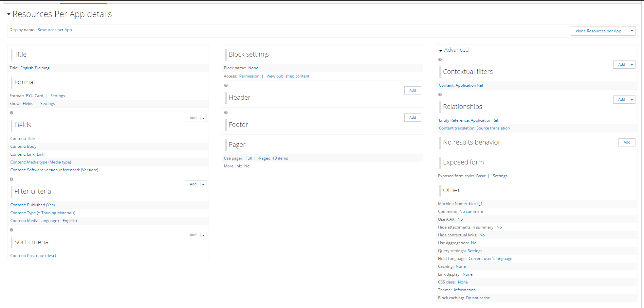Image resolution: width=644 pixels, height=308 pixels.
Task: Edit field Content: Body
Action: (23, 146)
